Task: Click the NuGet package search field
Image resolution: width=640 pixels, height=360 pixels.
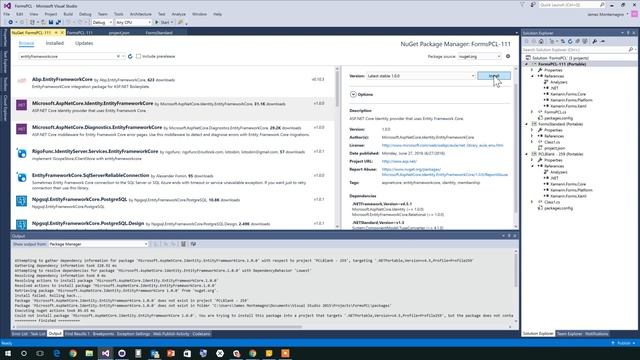Action: coord(67,56)
